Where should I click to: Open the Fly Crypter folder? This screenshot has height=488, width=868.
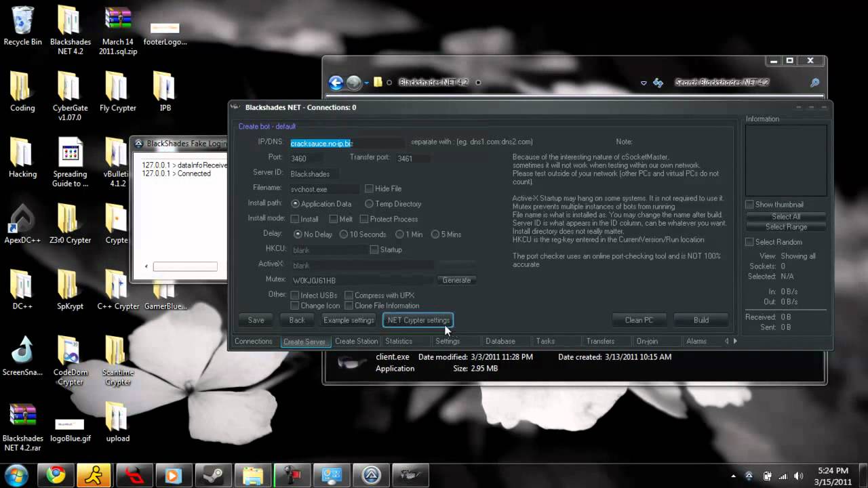click(x=118, y=92)
